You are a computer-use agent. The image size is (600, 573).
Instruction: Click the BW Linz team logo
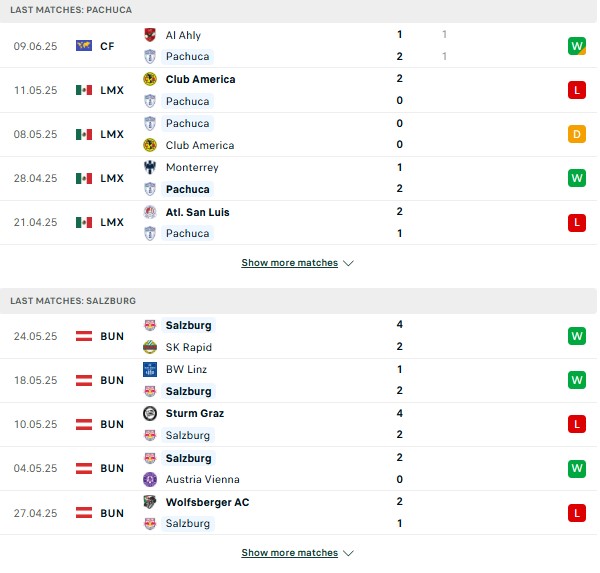click(x=150, y=369)
